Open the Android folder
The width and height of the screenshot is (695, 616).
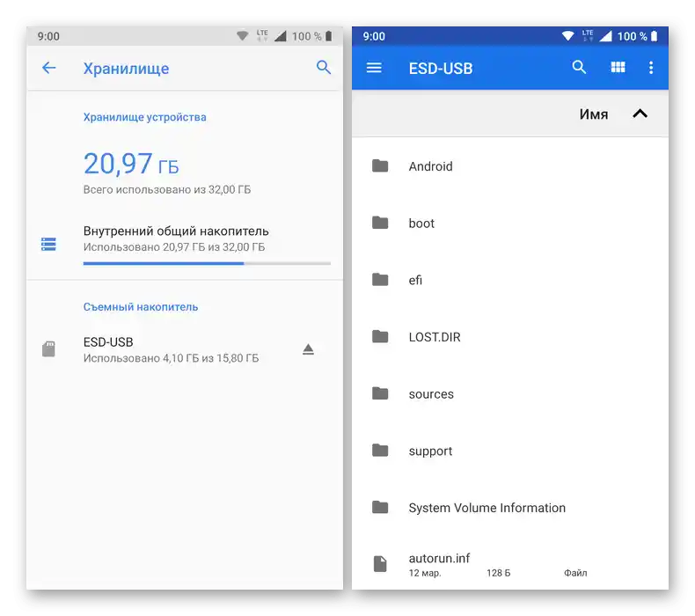509,166
